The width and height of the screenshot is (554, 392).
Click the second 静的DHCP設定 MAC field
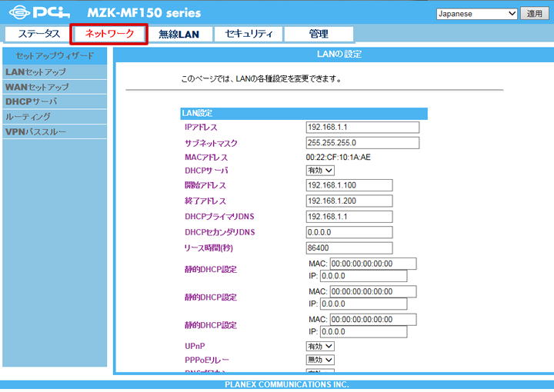[373, 291]
